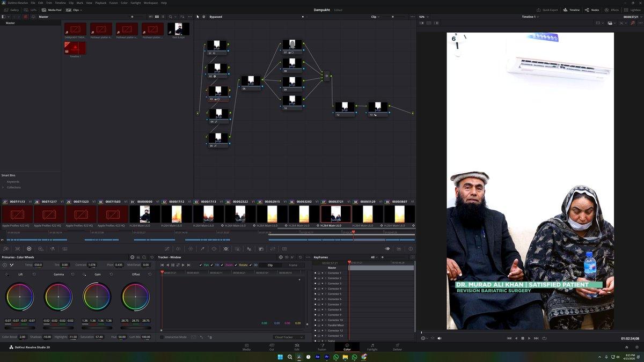Track forward in Tracker panel
The image size is (644, 362).
183,265
